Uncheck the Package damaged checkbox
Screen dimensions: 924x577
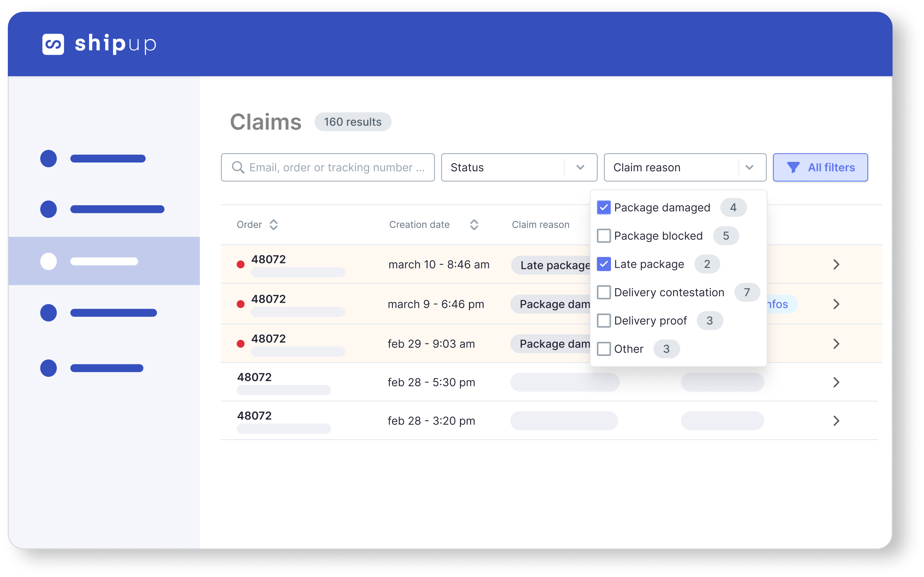click(604, 208)
